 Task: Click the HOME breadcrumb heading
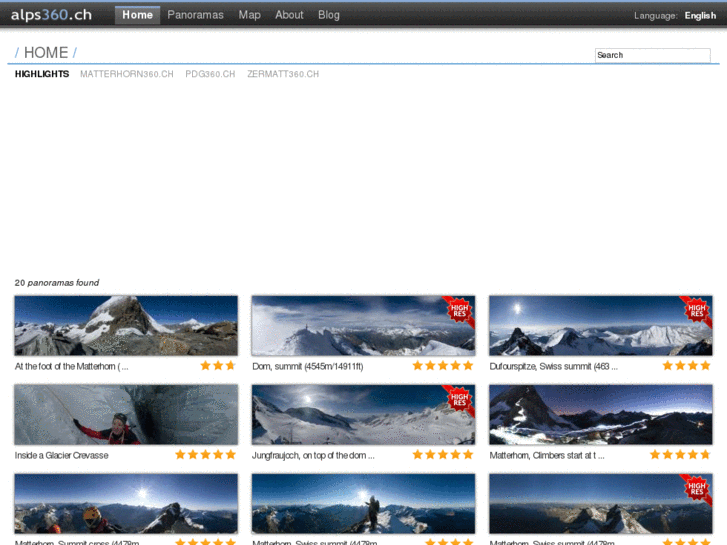pos(46,52)
